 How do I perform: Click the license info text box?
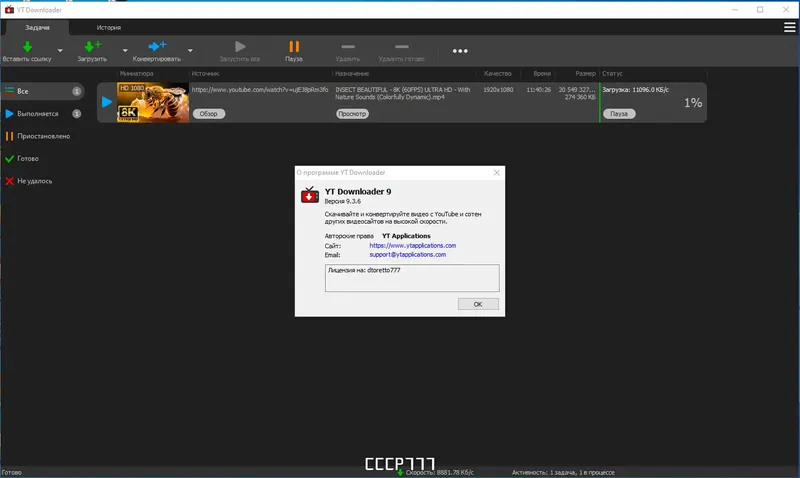pos(412,278)
